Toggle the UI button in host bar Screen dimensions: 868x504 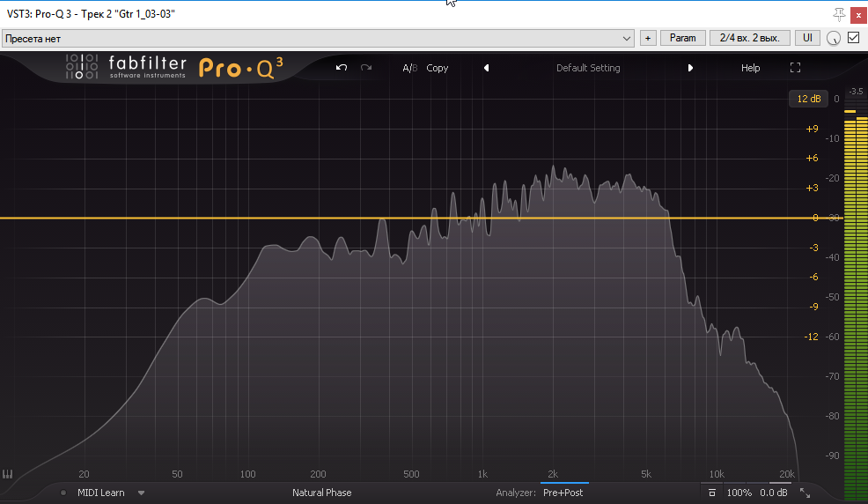[x=807, y=38]
